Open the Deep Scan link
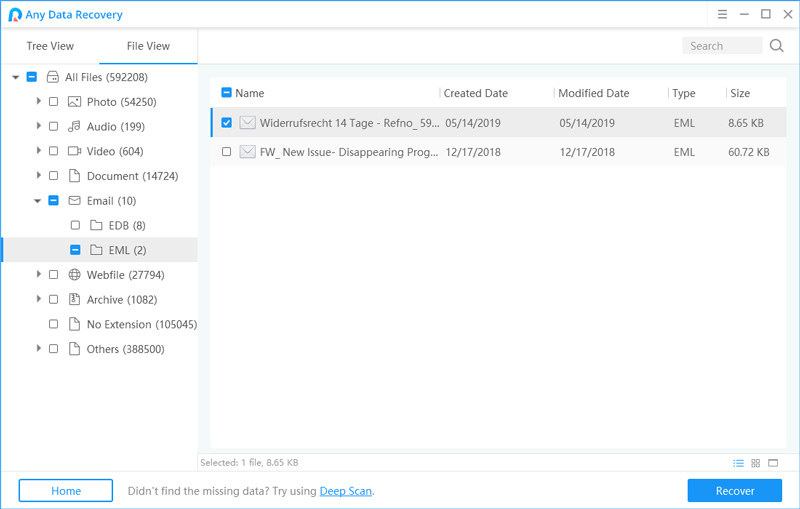800x509 pixels. 345,491
